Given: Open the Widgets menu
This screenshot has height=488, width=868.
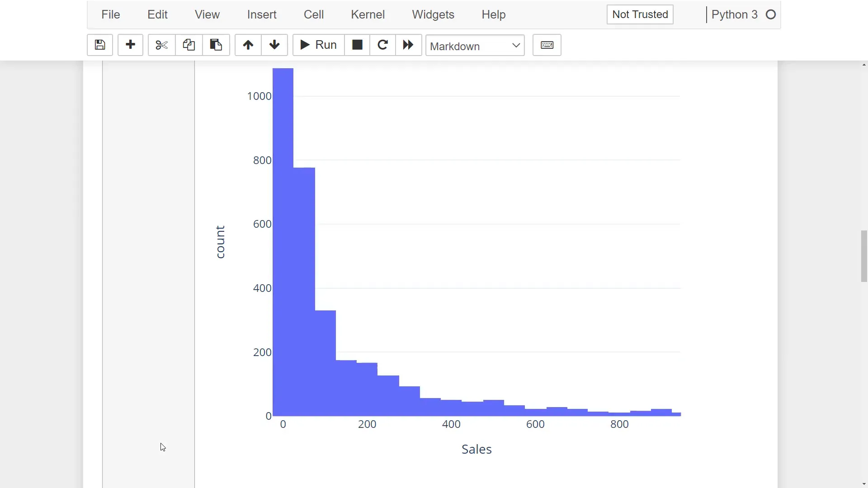Looking at the screenshot, I should click(433, 14).
